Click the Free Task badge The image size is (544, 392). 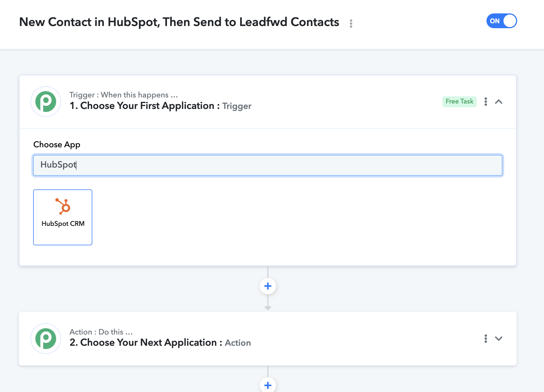click(459, 102)
